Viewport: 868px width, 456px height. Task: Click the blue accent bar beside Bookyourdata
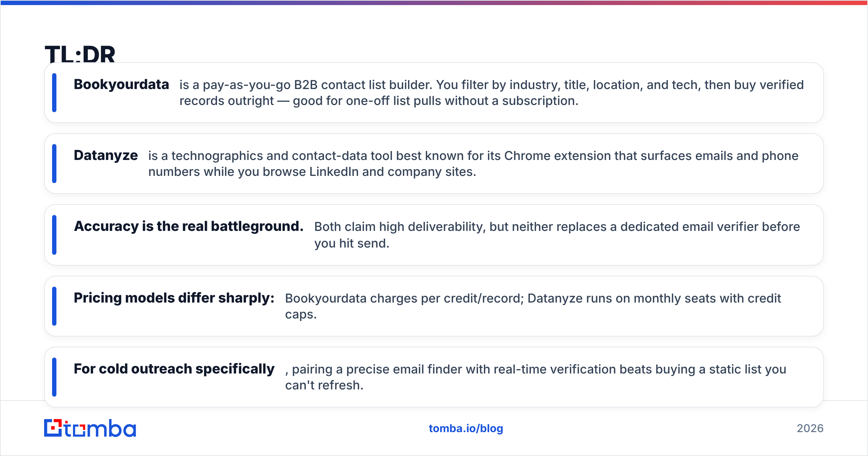[x=54, y=93]
